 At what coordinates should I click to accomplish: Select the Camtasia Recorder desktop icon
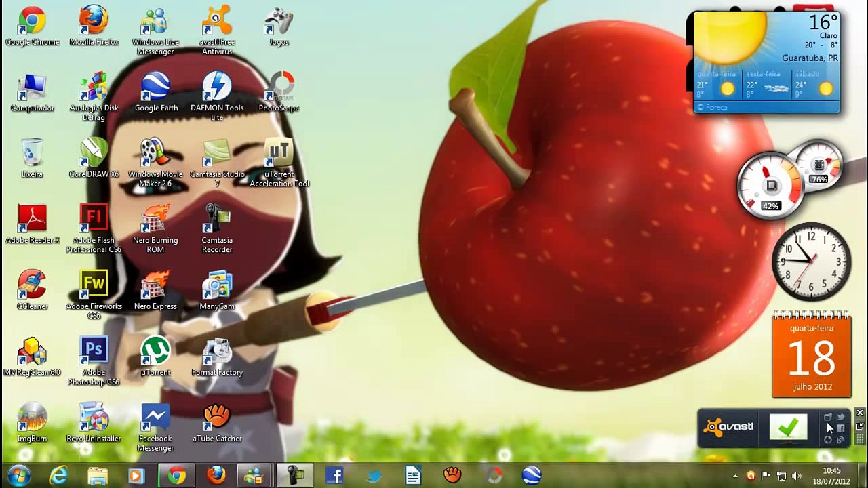coord(217,230)
